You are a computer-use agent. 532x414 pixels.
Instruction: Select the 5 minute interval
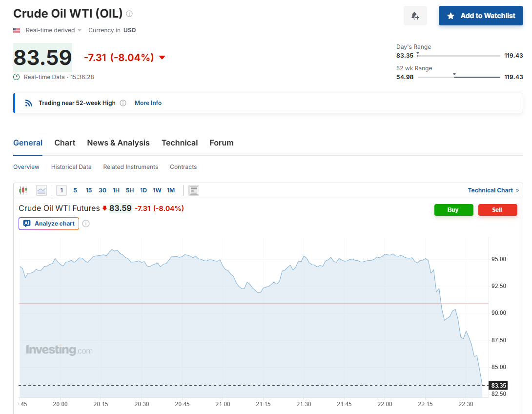pos(75,190)
